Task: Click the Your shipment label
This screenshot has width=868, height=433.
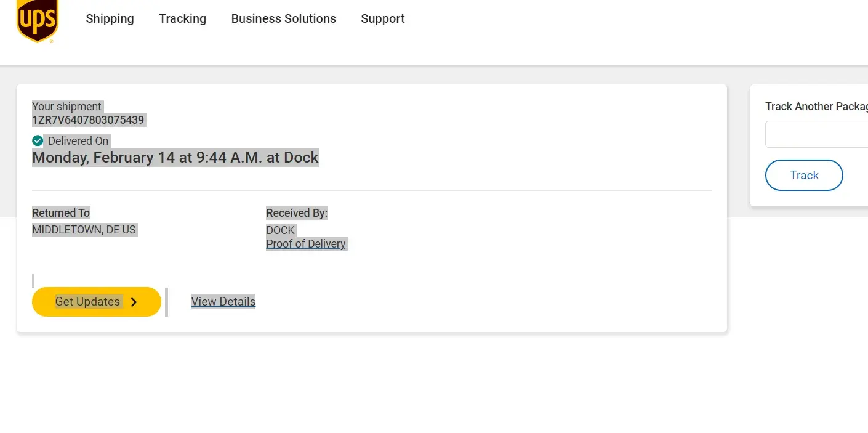Action: pos(66,107)
